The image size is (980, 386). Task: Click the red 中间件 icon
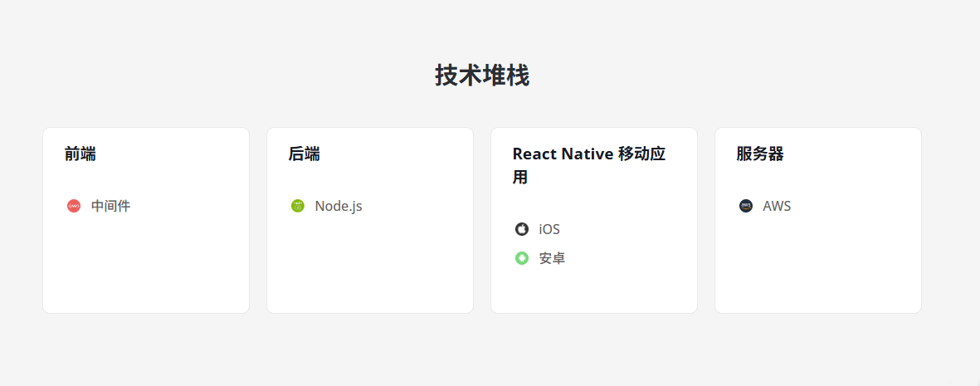click(x=74, y=206)
